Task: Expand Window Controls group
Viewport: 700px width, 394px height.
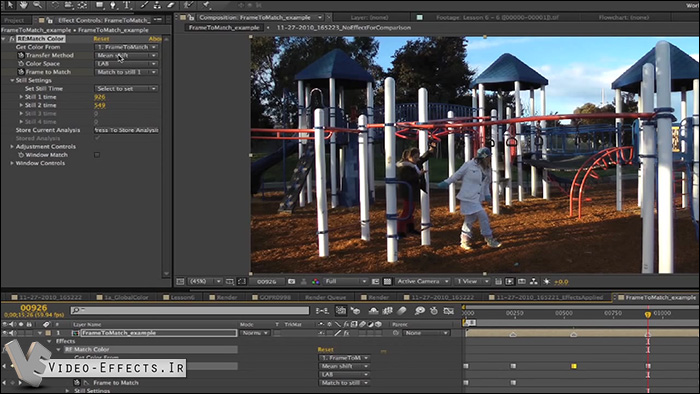Action: coord(12,163)
